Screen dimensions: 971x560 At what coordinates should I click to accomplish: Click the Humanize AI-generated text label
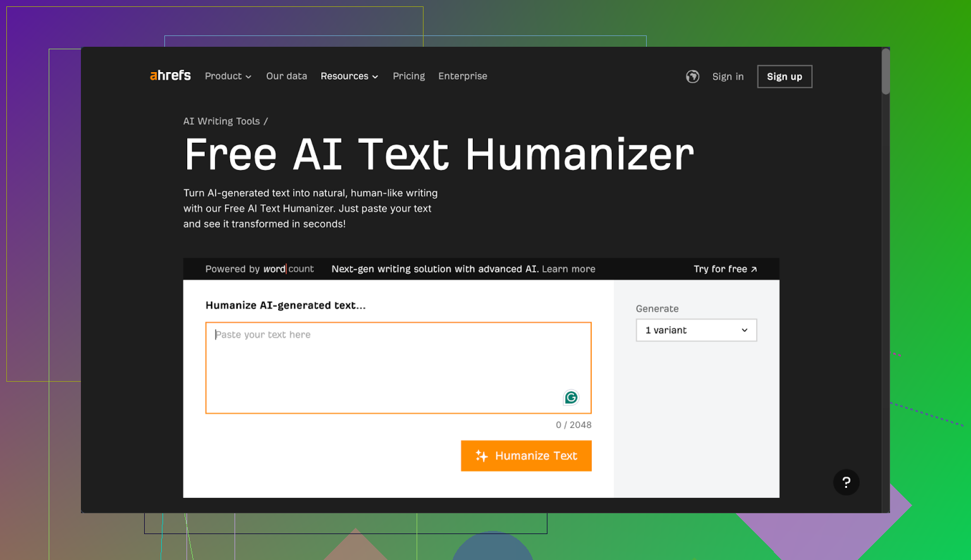pyautogui.click(x=285, y=305)
